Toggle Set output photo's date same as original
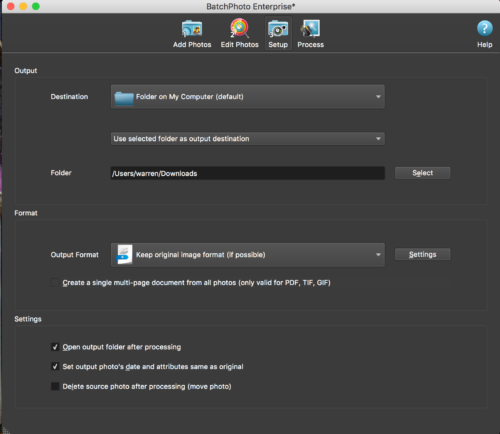 [x=55, y=367]
